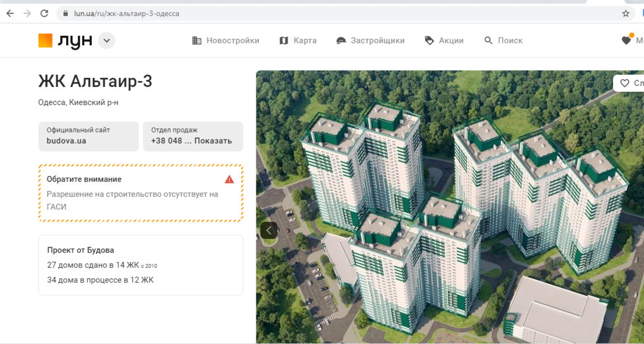This screenshot has width=644, height=344.
Task: Open the Новостройки menu item
Action: click(225, 41)
